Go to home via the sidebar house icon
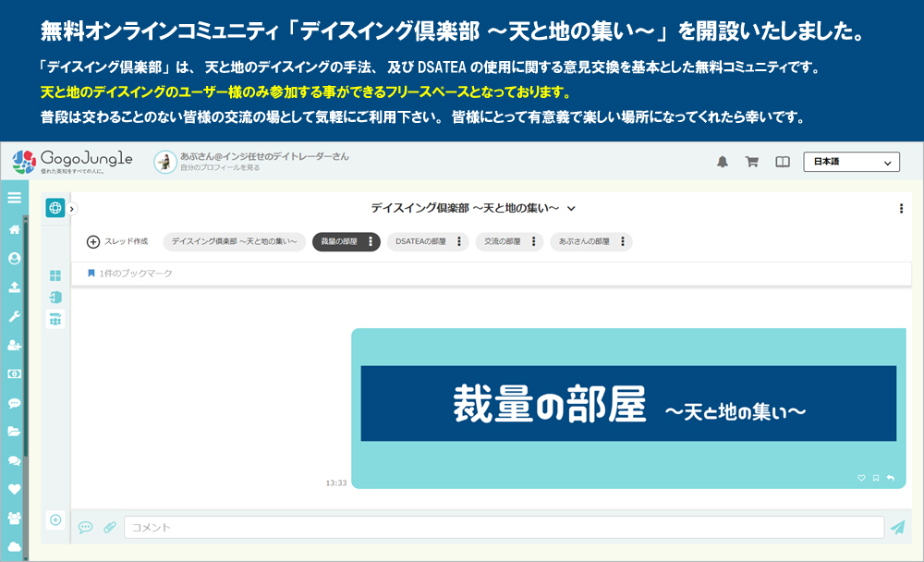The height and width of the screenshot is (562, 924). coord(14,229)
